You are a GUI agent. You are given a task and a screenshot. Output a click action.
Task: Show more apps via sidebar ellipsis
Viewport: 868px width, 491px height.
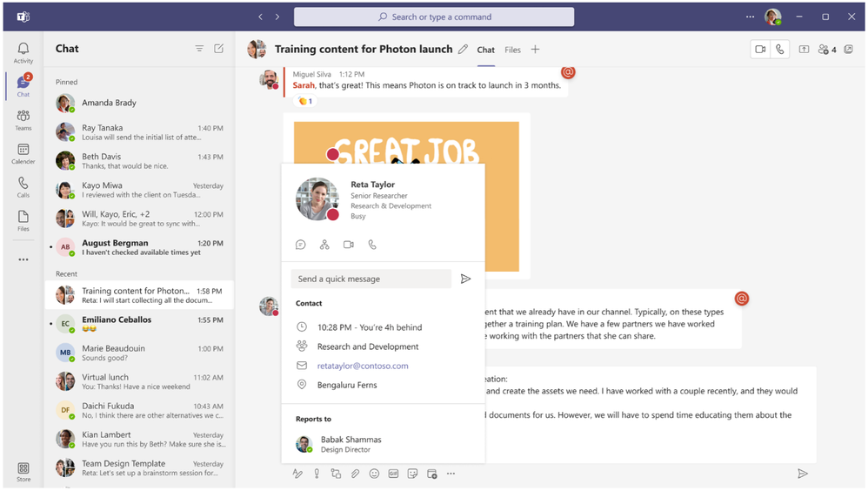click(x=23, y=259)
